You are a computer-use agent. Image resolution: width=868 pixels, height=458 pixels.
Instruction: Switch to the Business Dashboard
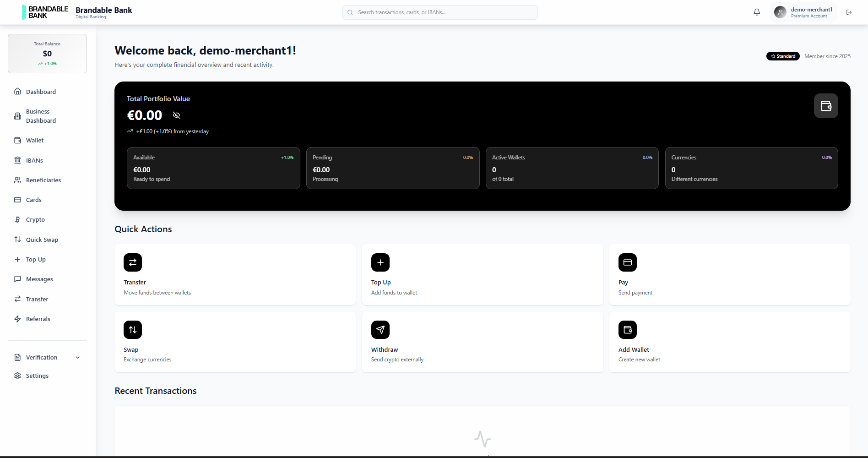coord(41,116)
